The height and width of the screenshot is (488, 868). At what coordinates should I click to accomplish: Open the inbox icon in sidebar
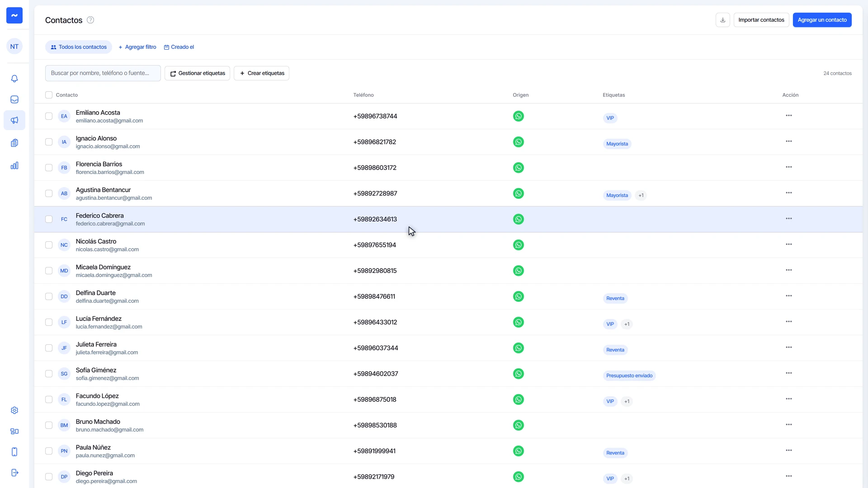(x=14, y=99)
